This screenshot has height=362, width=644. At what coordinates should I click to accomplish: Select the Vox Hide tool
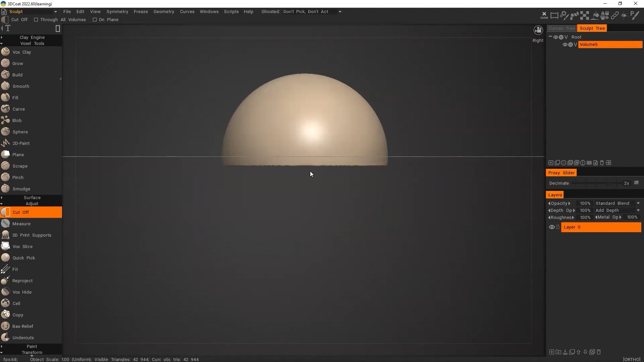22,292
